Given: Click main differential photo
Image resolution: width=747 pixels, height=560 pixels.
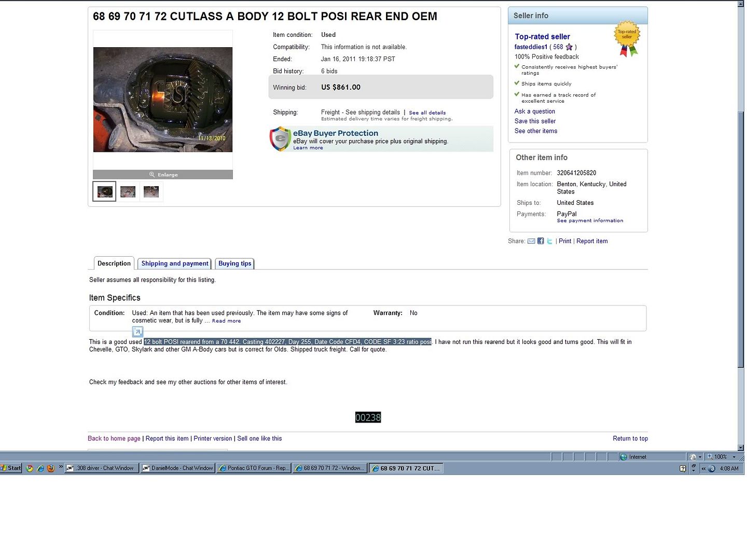Looking at the screenshot, I should tap(163, 100).
